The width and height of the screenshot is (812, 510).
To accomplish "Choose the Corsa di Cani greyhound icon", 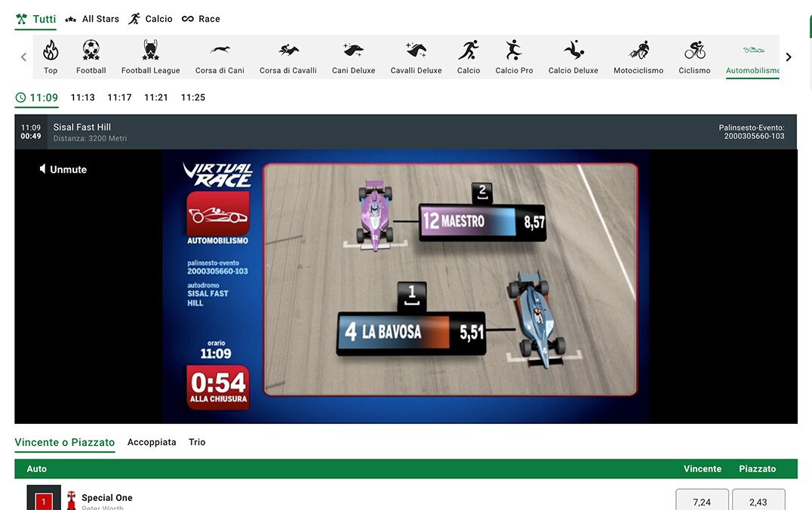I will (x=220, y=50).
